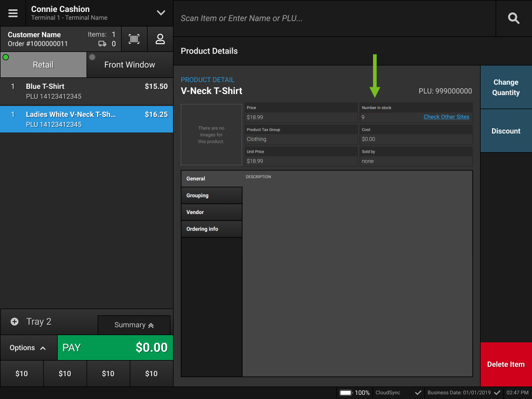Switch to the Grouping tab

211,195
